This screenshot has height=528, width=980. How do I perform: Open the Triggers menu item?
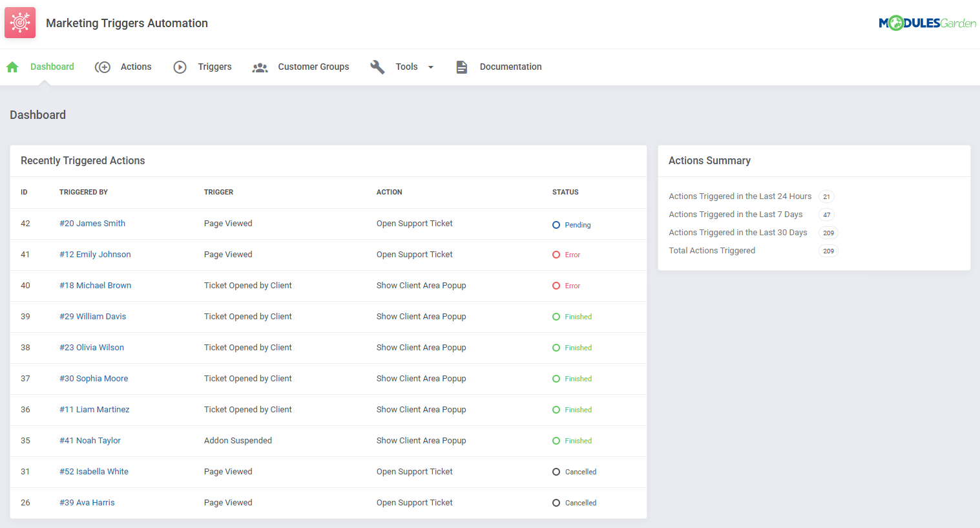coord(214,67)
